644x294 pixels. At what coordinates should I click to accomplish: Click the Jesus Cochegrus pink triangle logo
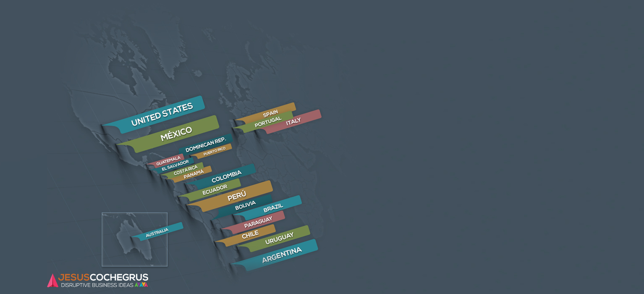(x=52, y=281)
